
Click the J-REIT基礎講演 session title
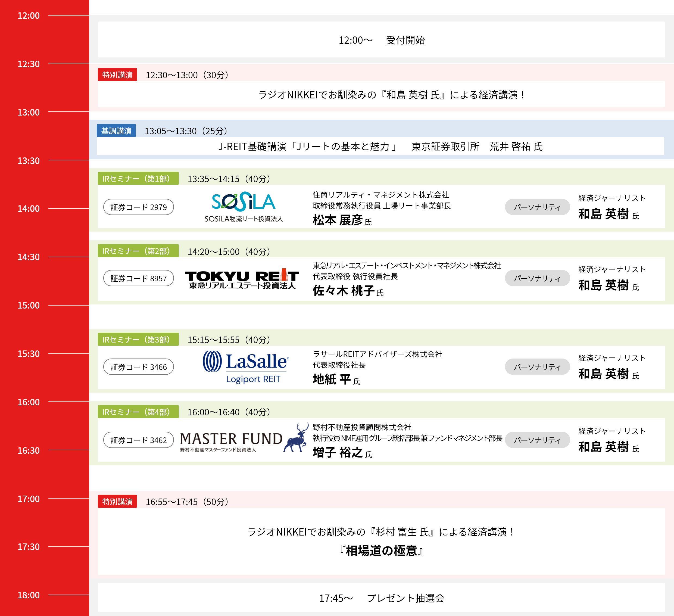pyautogui.click(x=308, y=147)
